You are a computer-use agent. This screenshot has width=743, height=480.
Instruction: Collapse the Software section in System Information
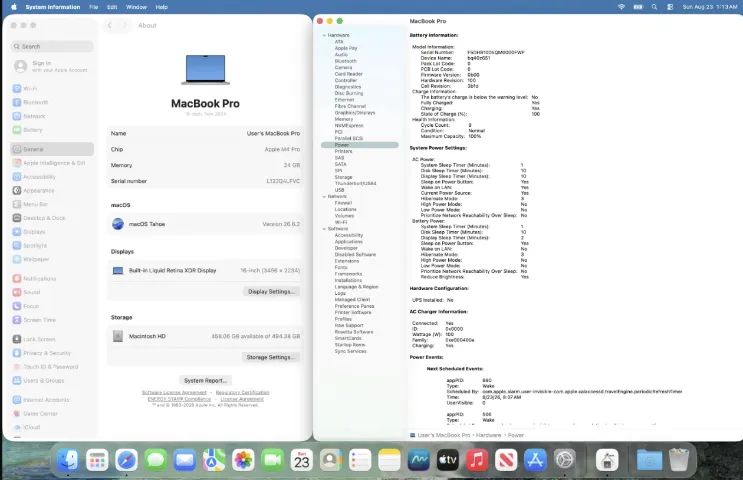pyautogui.click(x=324, y=229)
